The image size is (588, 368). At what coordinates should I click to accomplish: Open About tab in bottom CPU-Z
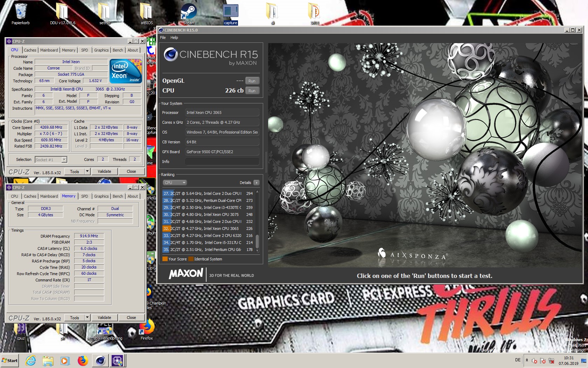(x=133, y=196)
